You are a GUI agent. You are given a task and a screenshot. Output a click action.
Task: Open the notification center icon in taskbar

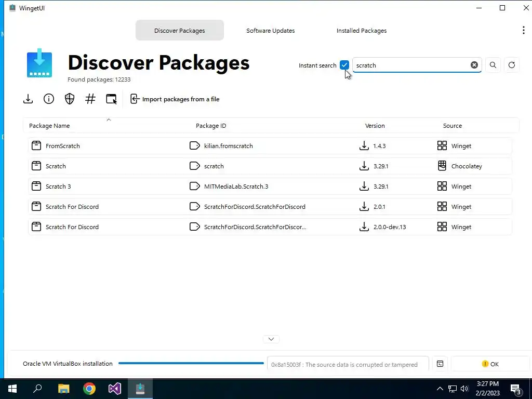pyautogui.click(x=516, y=389)
